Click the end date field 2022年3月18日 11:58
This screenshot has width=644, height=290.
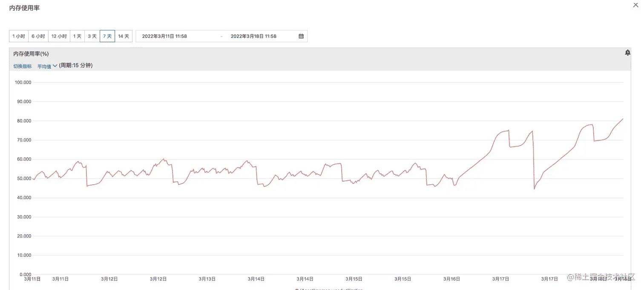[253, 36]
